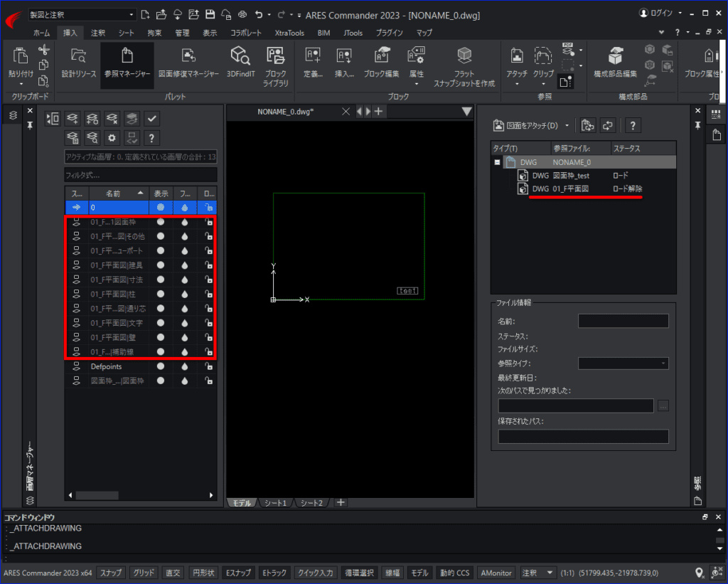Open the 参照タイプ combo box

point(623,363)
